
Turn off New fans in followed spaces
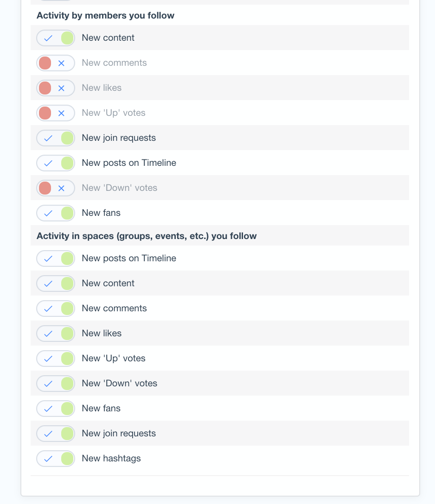(x=56, y=409)
